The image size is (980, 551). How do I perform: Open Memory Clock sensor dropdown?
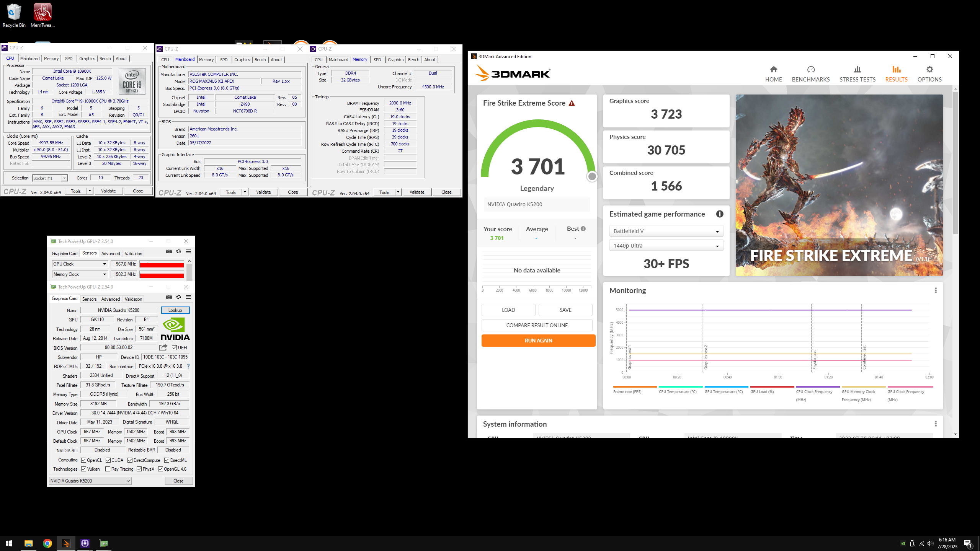click(x=80, y=274)
